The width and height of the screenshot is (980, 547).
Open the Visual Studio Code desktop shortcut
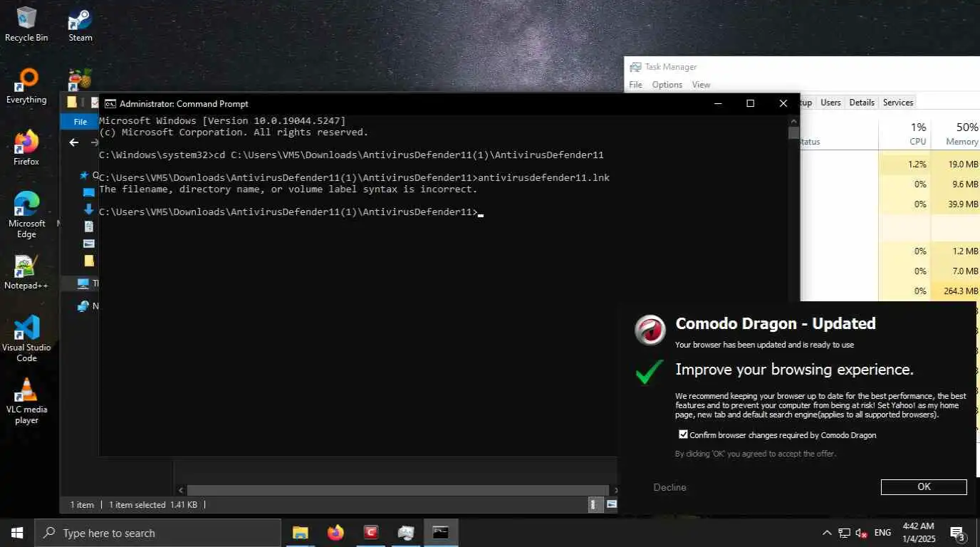pyautogui.click(x=26, y=338)
